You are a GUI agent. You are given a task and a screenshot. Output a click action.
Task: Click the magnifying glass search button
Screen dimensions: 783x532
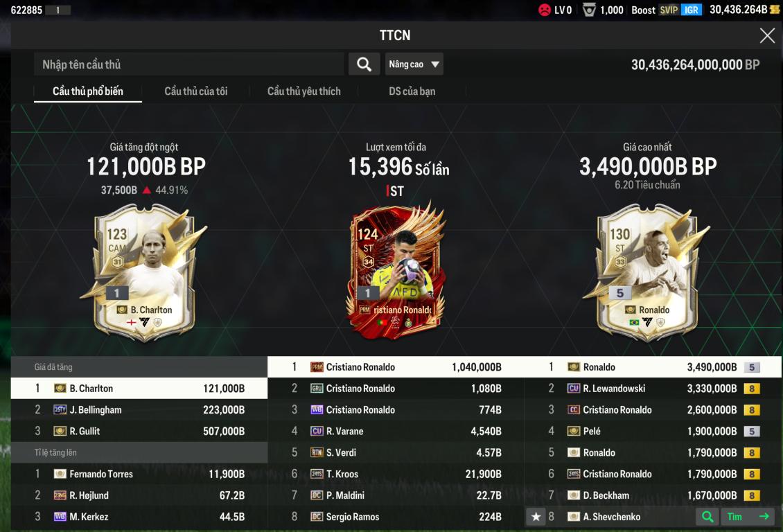364,64
